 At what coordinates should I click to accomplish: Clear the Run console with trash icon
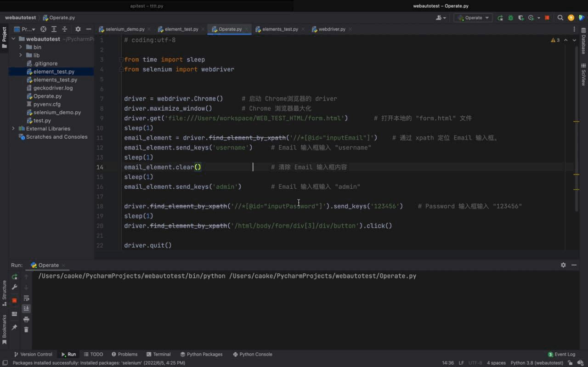26,329
